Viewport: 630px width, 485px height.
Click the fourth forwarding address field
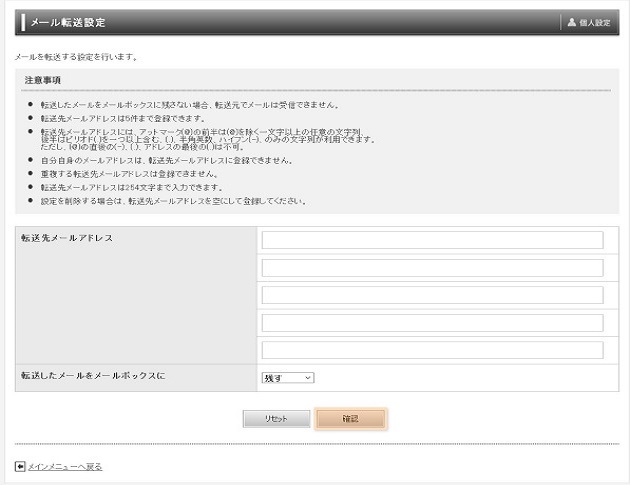click(432, 323)
